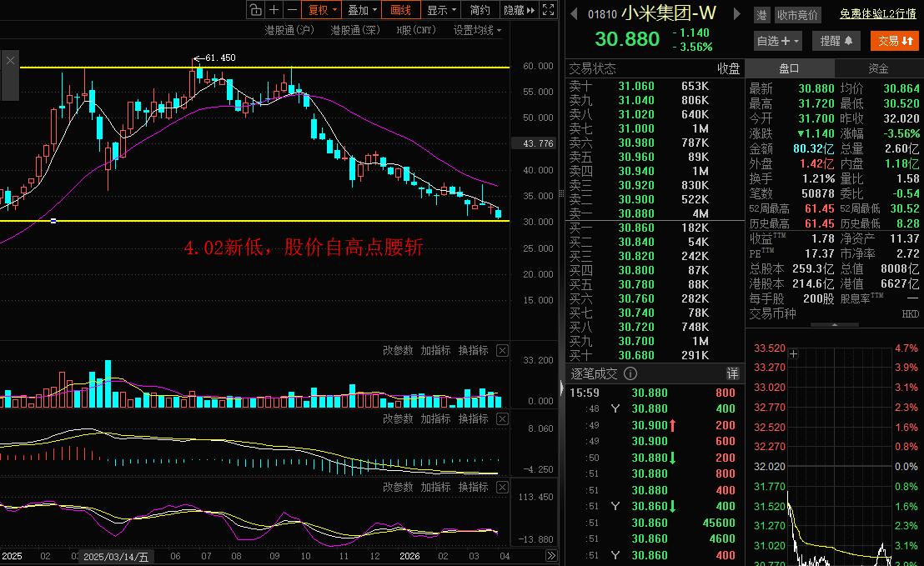Open 设置均线 dropdown

(477, 30)
